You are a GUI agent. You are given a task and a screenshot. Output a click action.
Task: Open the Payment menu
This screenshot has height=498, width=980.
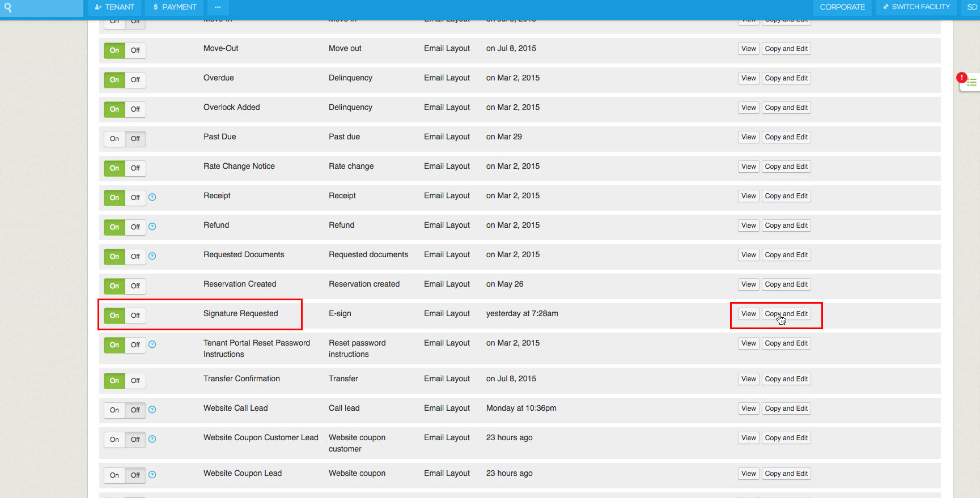(175, 7)
